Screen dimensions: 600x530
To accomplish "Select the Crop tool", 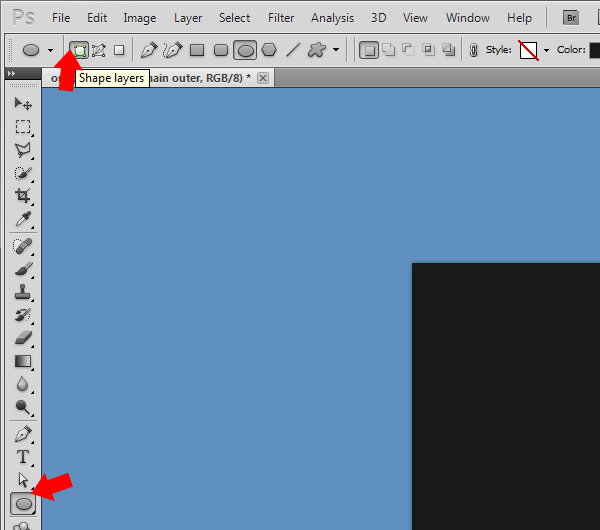I will point(23,196).
